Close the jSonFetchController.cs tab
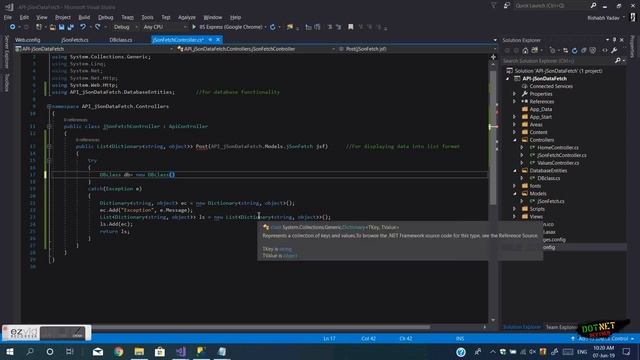This screenshot has width=640, height=360. (x=218, y=40)
